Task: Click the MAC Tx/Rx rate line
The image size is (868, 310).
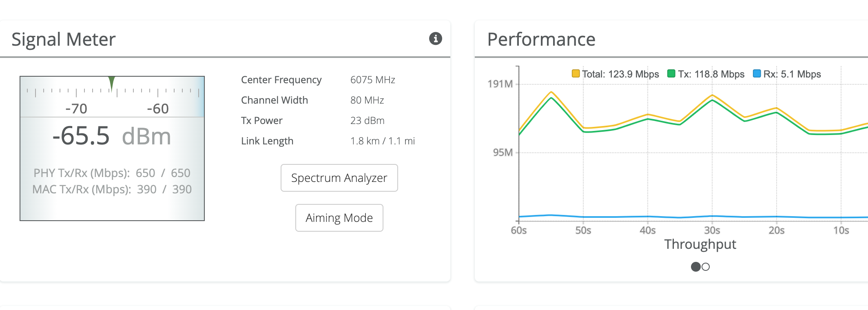Action: pyautogui.click(x=112, y=189)
